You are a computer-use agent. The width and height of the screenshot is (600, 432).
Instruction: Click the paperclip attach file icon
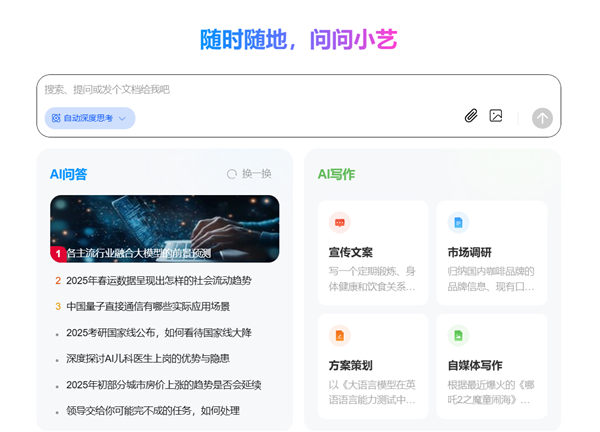pos(471,116)
